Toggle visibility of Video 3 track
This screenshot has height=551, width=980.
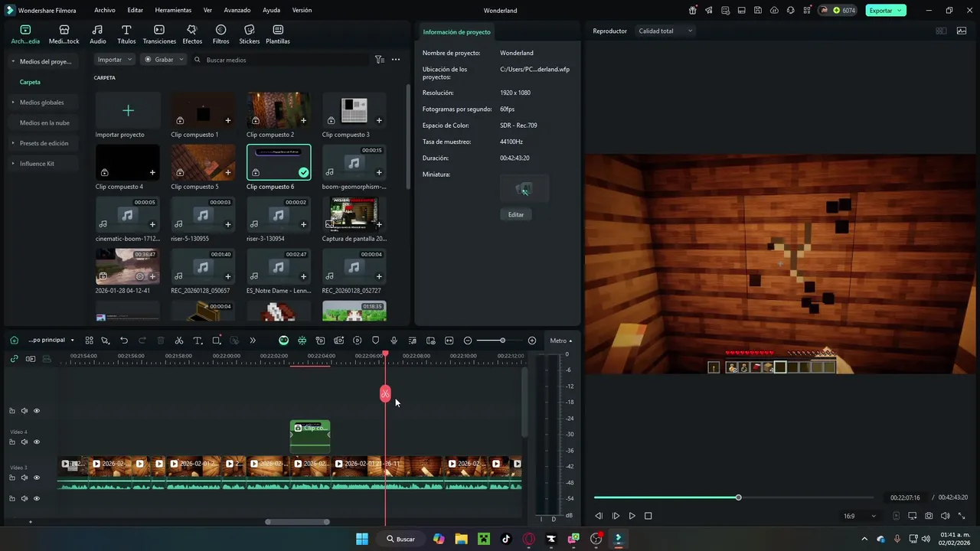tap(37, 478)
